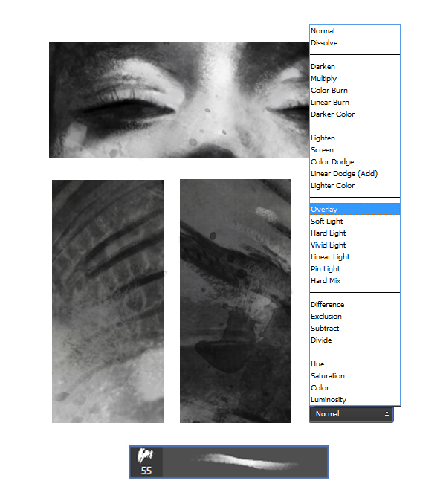Choose the Hard Light blend mode
446x504 pixels.
coord(355,233)
